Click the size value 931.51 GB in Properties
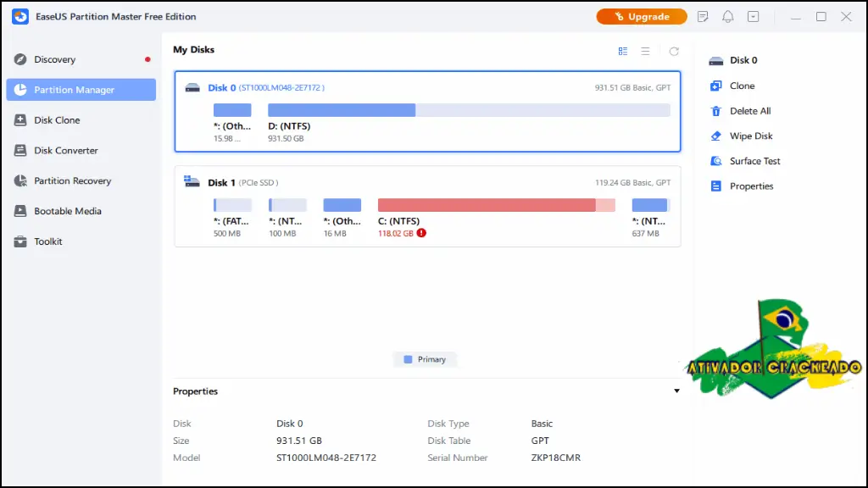Screen dimensions: 868x488 pos(299,441)
